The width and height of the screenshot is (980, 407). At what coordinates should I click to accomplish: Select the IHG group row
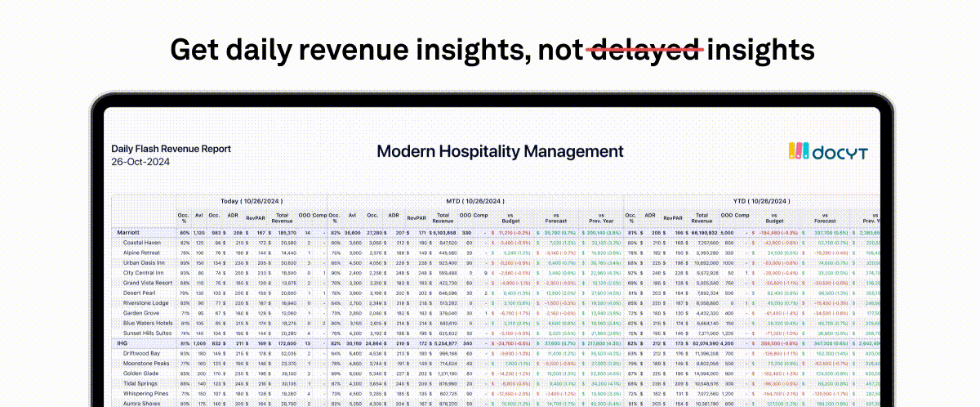coord(496,342)
